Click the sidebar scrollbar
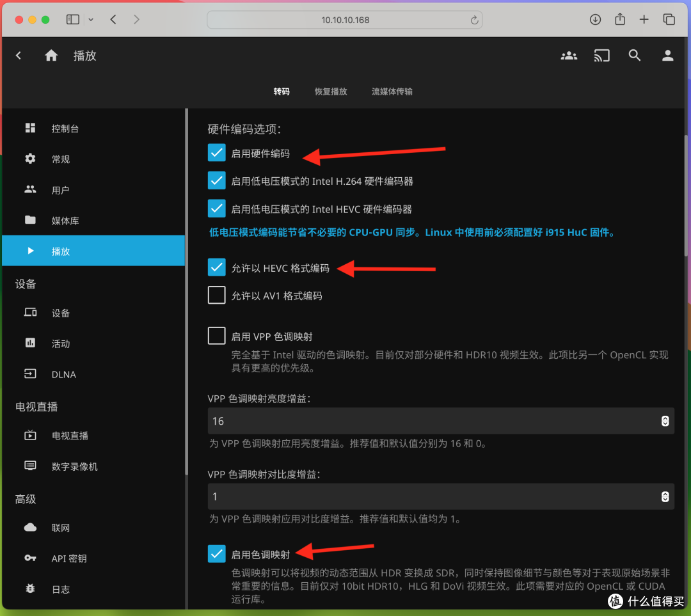 (x=186, y=291)
